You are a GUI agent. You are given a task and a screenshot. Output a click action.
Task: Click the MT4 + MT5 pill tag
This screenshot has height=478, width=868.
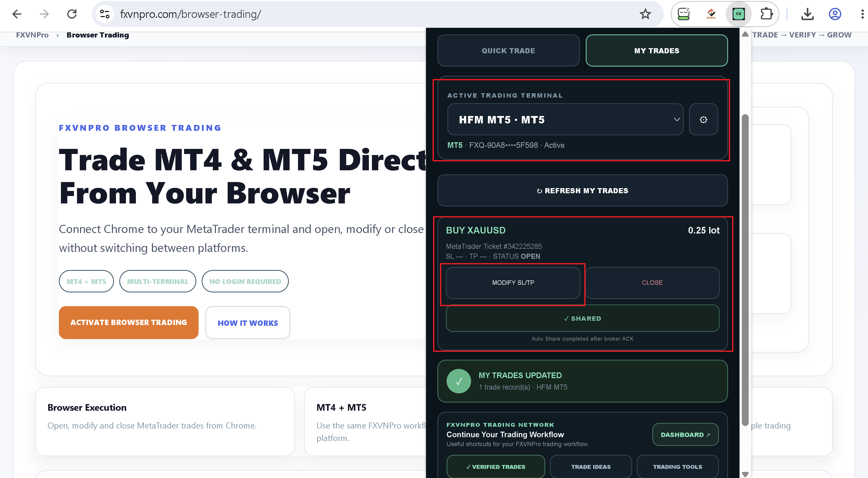(86, 281)
